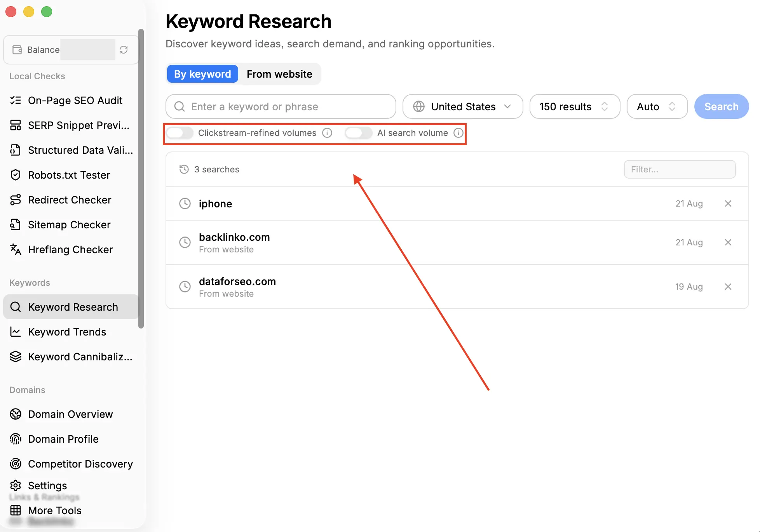
Task: Toggle Clickstream-refined volumes switch
Action: click(x=180, y=133)
